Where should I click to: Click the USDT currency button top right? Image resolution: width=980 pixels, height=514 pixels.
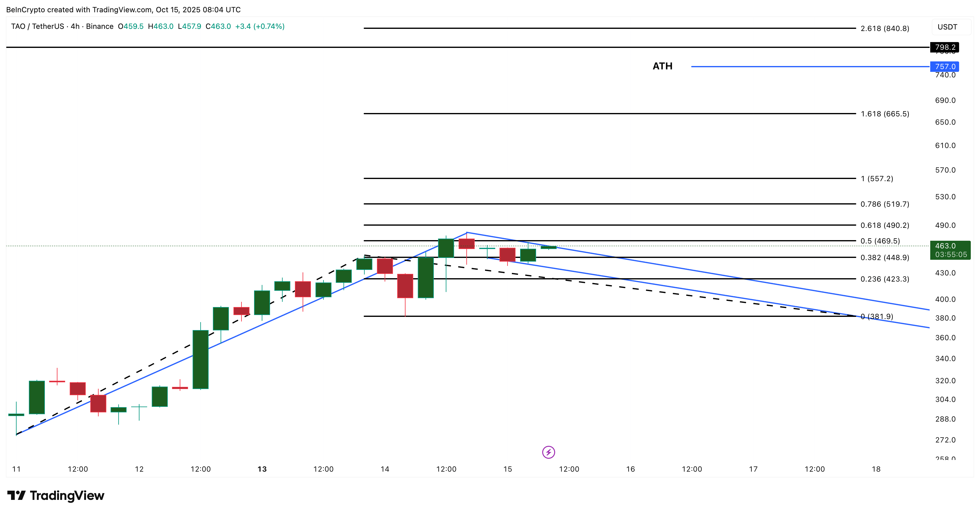951,27
